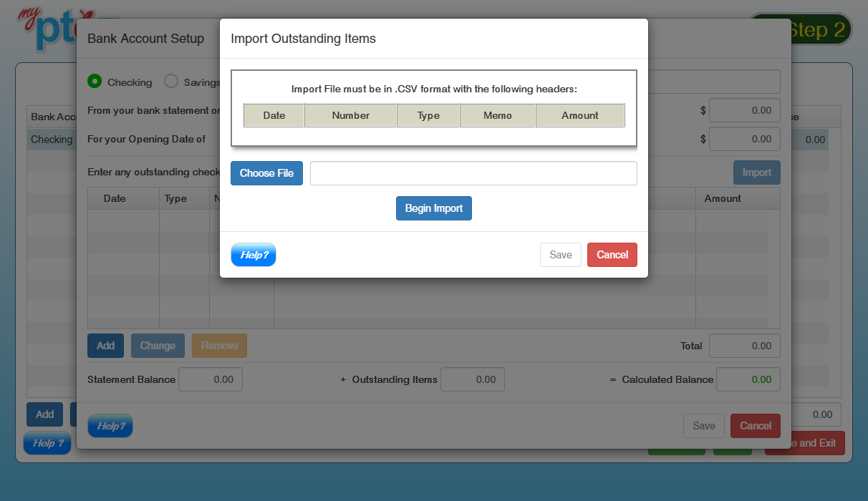Click the Amount header in the CSV format table

[x=579, y=115]
